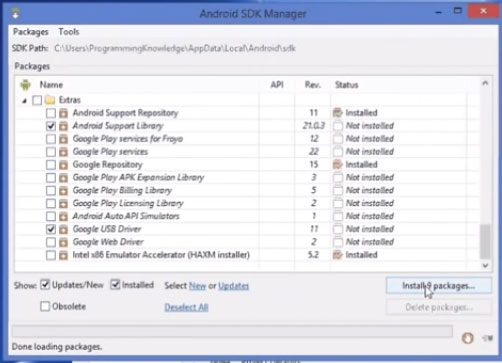Check Intel x86 Emulator Accelerator checkbox
This screenshot has width=502, height=363.
click(51, 255)
